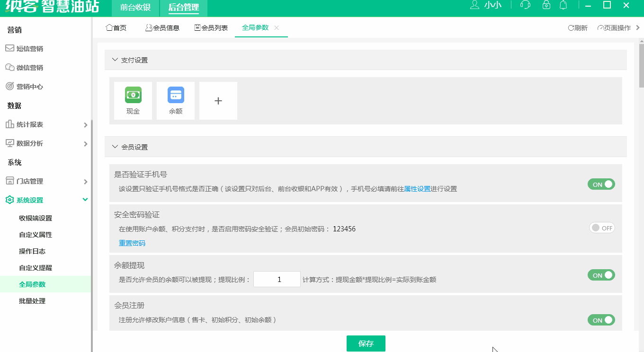Switch to the 前台收银 mode
This screenshot has width=644, height=352.
[135, 8]
